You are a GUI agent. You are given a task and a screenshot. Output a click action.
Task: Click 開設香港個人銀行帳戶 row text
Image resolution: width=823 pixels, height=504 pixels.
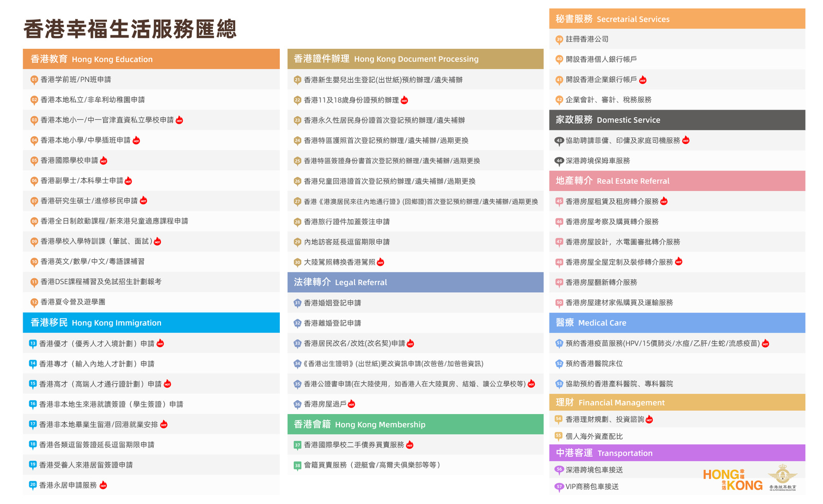click(x=601, y=59)
